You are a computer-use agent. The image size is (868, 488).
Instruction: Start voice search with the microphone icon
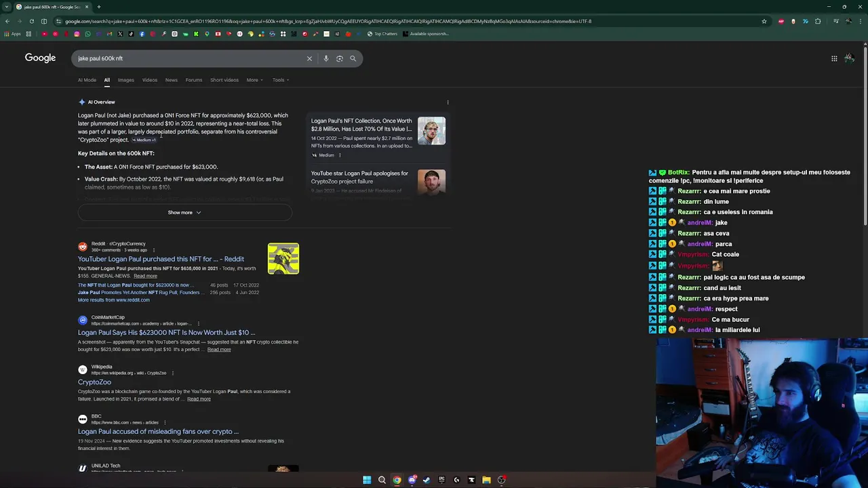pos(325,58)
